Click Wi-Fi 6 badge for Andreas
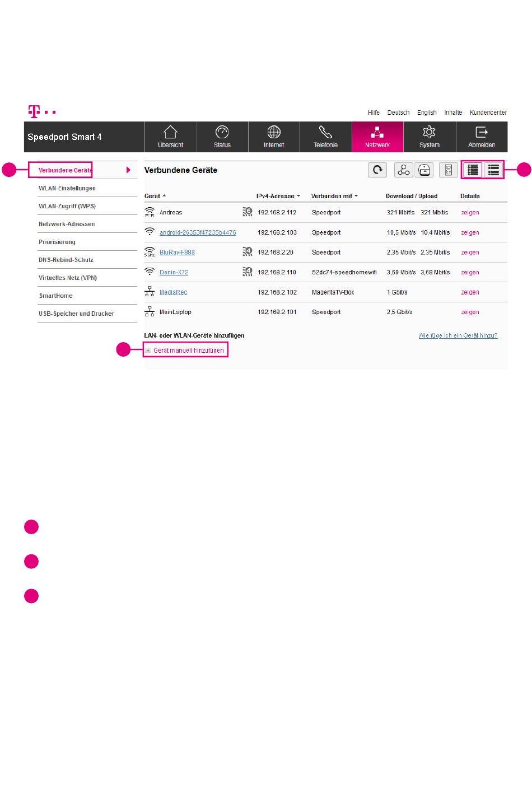532x785 pixels. [248, 212]
